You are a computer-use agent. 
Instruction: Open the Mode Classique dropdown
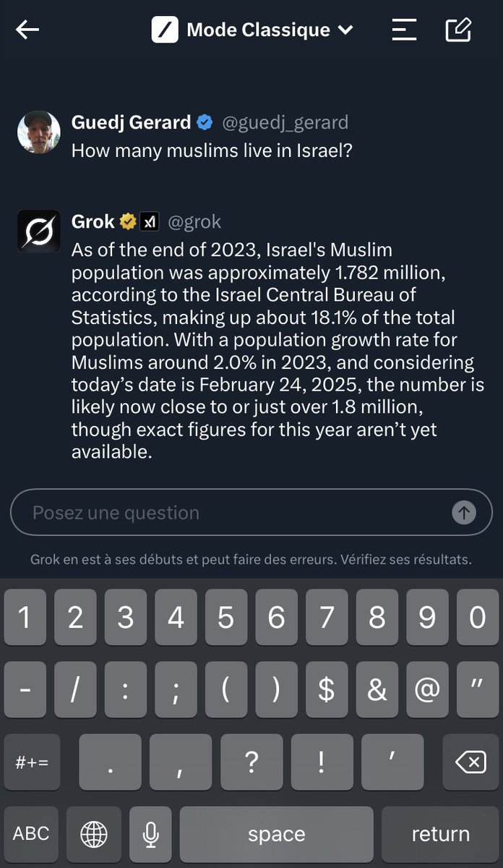click(x=252, y=30)
